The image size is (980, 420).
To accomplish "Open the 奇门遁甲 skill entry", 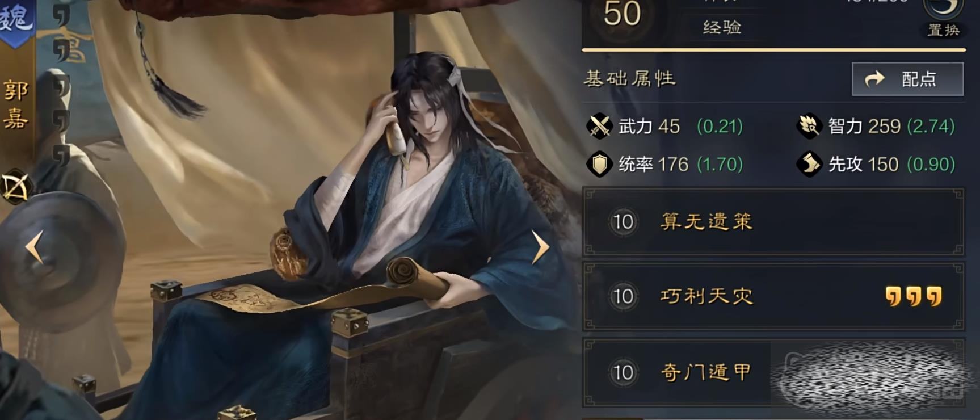I will (773, 372).
